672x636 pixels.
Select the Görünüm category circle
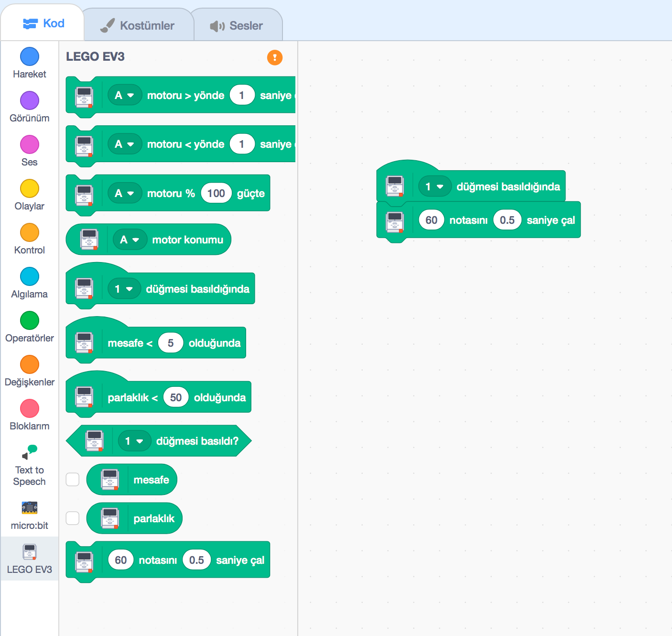(x=30, y=100)
